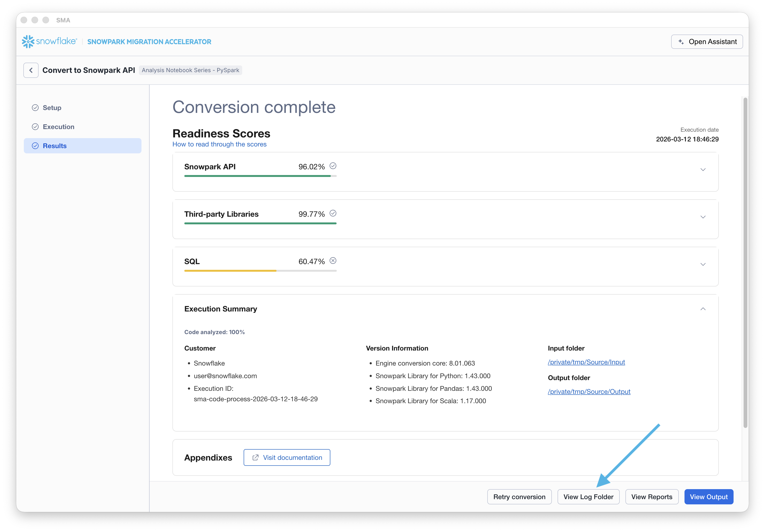Click the Open Assistant sparkle icon
This screenshot has height=532, width=765.
[681, 42]
